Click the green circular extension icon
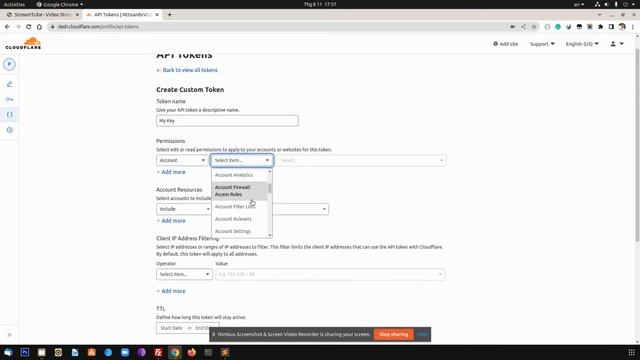640x360 pixels. point(558,27)
